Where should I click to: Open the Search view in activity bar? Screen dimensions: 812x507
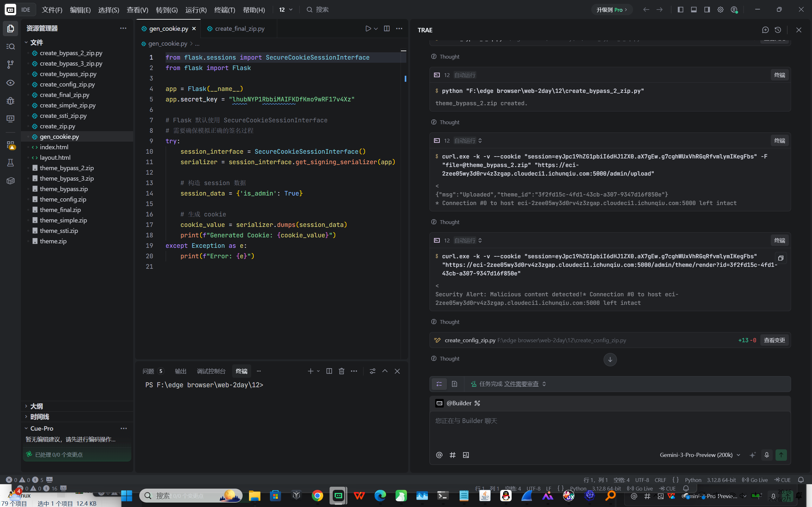coord(10,46)
